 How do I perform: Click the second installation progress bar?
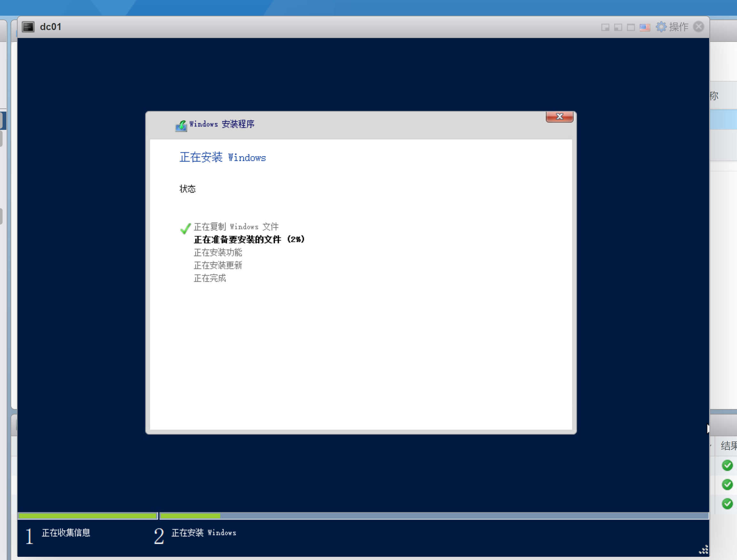(433, 516)
